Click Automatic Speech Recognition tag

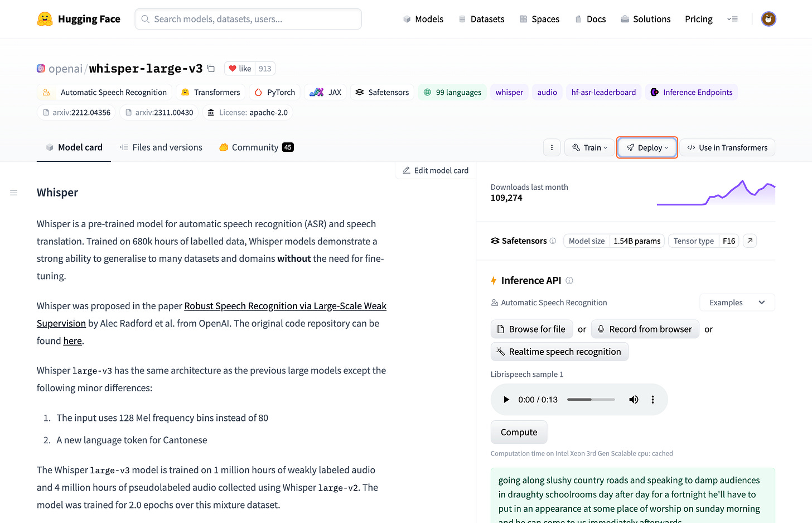click(x=104, y=92)
